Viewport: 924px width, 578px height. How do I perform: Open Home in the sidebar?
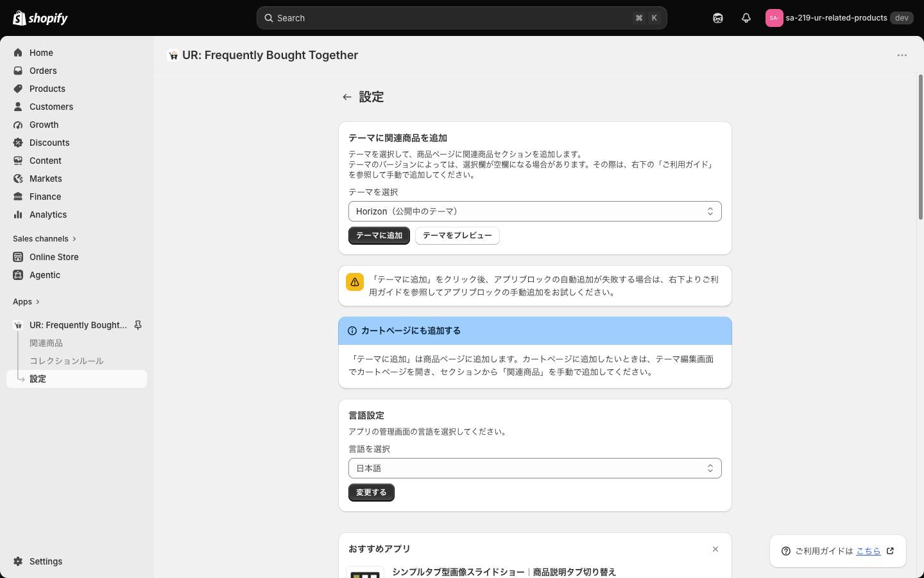tap(76, 53)
